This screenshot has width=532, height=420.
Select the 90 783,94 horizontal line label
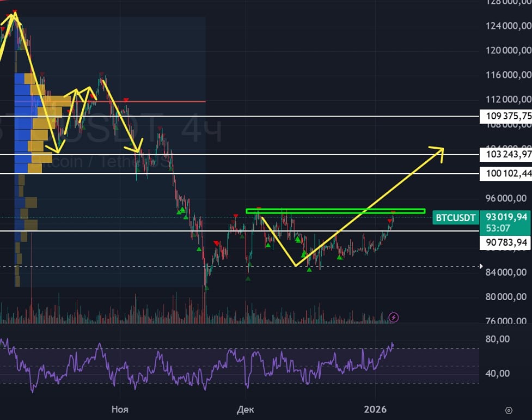click(x=505, y=243)
